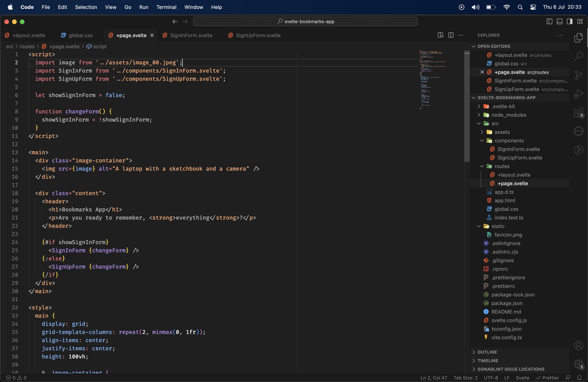Open the Run and Debug view icon
588x382 pixels.
(579, 94)
